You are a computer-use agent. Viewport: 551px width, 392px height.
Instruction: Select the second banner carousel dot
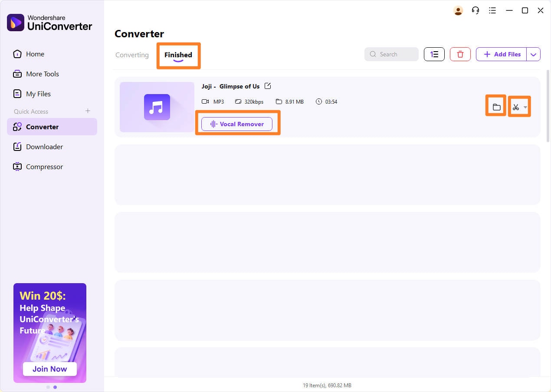55,387
